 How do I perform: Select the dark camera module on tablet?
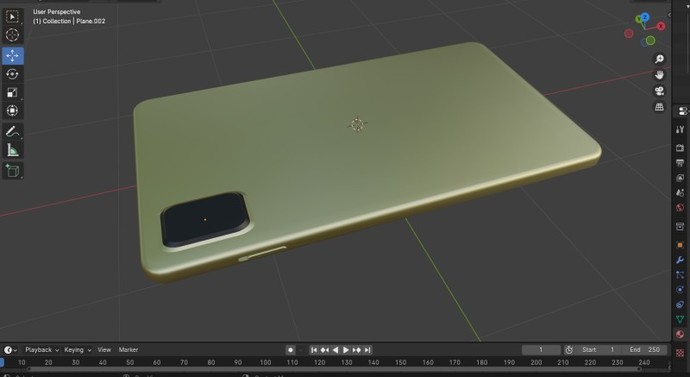205,220
